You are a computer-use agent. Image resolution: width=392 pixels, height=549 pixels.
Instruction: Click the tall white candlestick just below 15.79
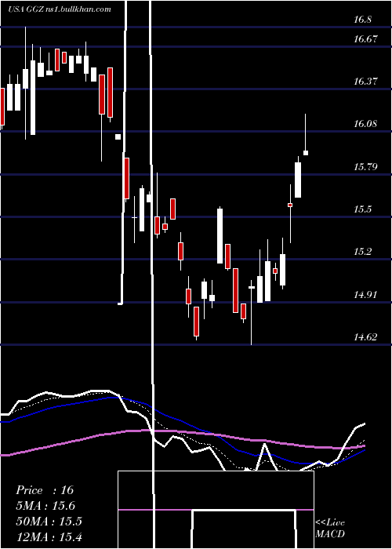coord(298,180)
